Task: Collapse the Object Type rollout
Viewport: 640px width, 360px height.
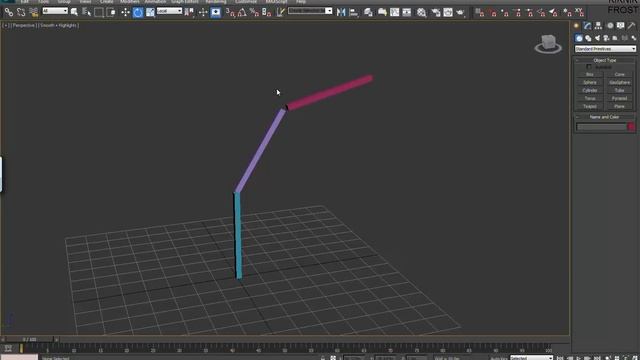Action: click(x=604, y=60)
